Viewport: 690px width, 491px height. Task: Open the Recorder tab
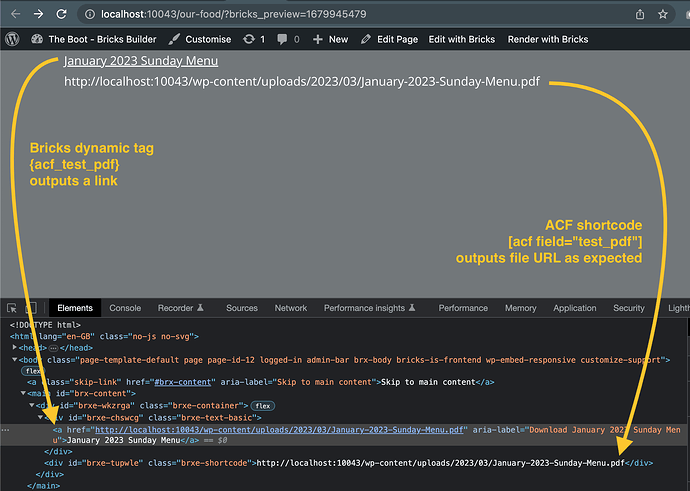tap(180, 308)
